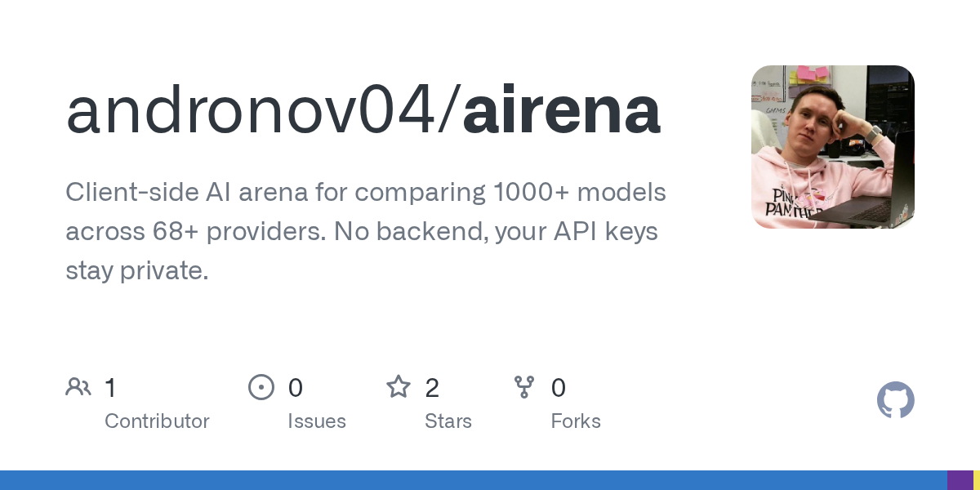Click the issues count number 0
Screen dimensions: 980x490
[x=296, y=388]
